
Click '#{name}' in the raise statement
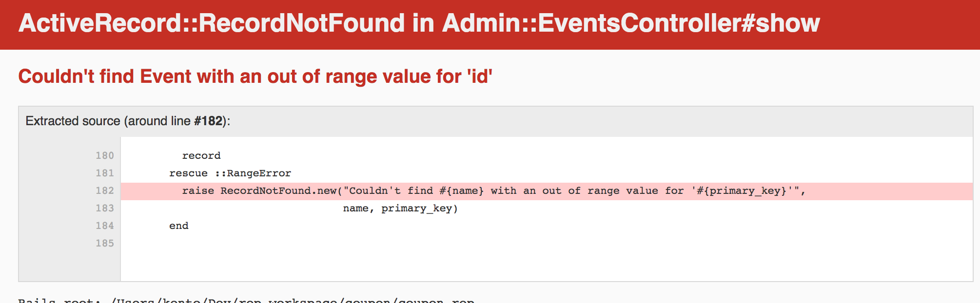pyautogui.click(x=462, y=190)
